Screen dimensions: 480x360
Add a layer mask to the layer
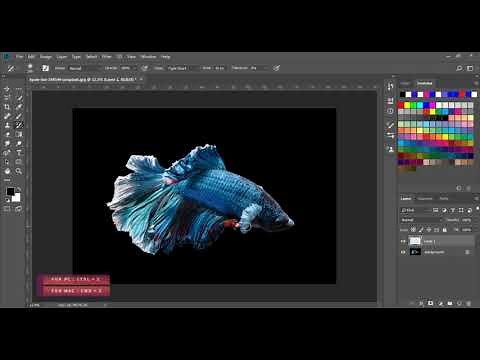click(x=430, y=303)
